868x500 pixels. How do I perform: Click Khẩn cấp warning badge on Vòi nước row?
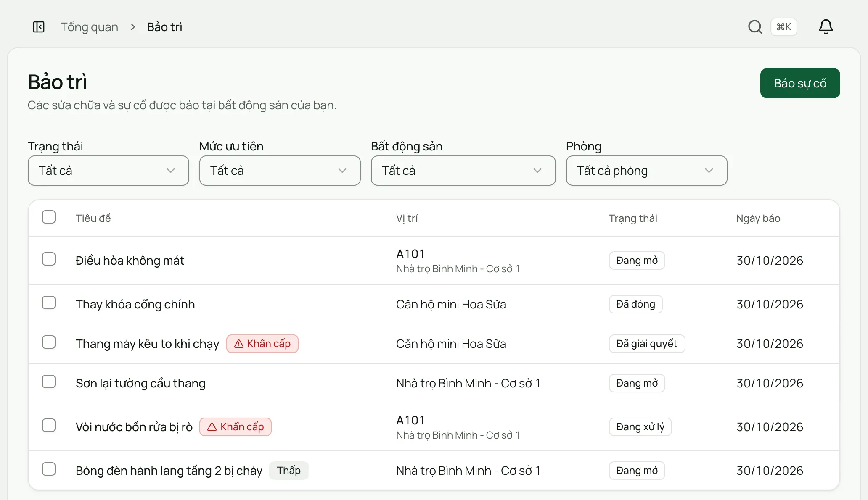[236, 427]
